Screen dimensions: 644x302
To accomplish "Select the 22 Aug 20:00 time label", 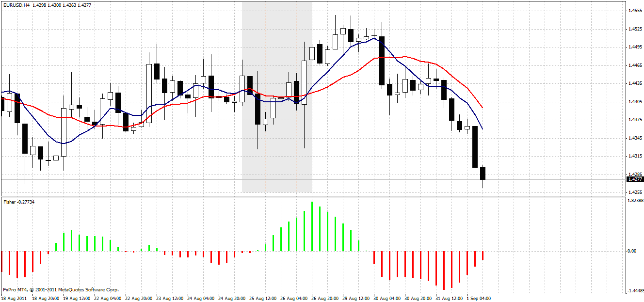I will coord(138,298).
